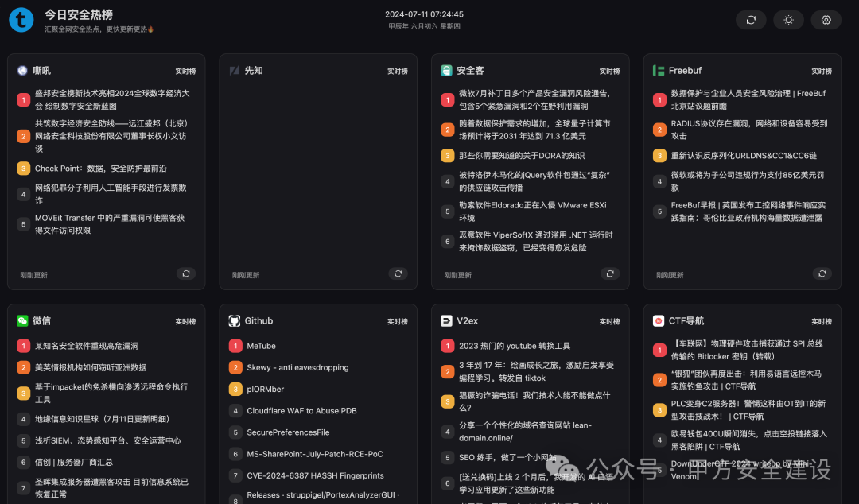Open 'MS-SharePoint-July-Patch-RCE-PoC' repository
Viewport: 859px width, 504px height.
click(314, 454)
